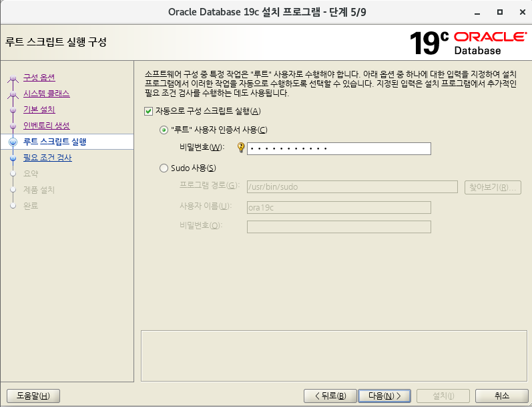Minimize the Oracle installer window
The width and height of the screenshot is (532, 407).
click(x=477, y=13)
